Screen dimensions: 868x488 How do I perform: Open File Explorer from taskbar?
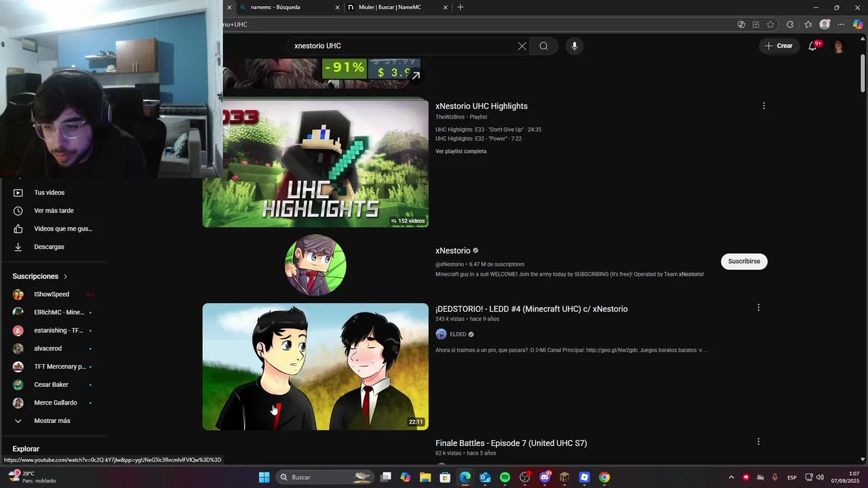coord(425,477)
